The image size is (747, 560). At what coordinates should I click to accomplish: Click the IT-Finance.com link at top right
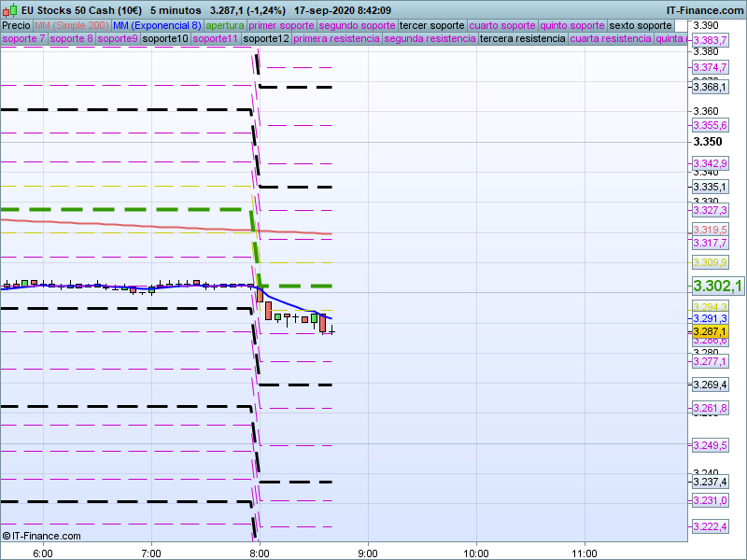pos(705,9)
